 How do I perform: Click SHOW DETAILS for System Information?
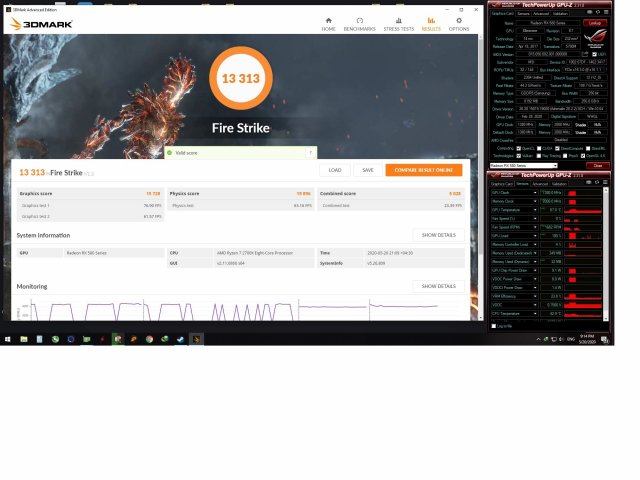coord(438,235)
